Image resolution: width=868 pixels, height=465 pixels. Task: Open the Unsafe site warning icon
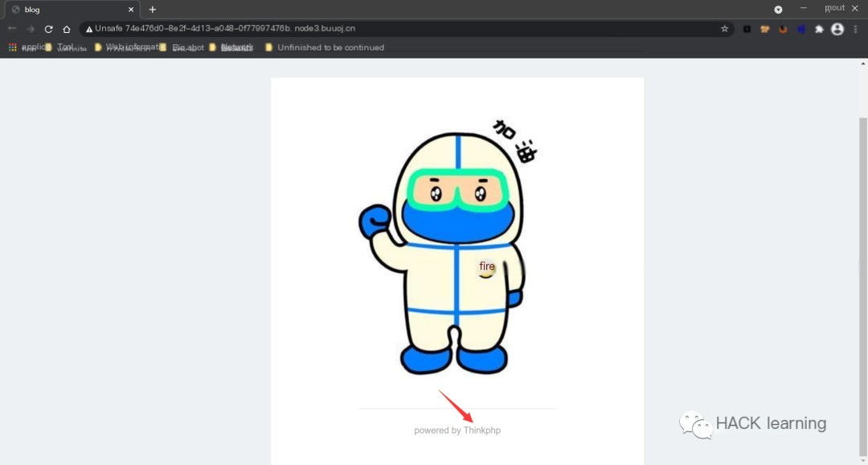pos(89,29)
